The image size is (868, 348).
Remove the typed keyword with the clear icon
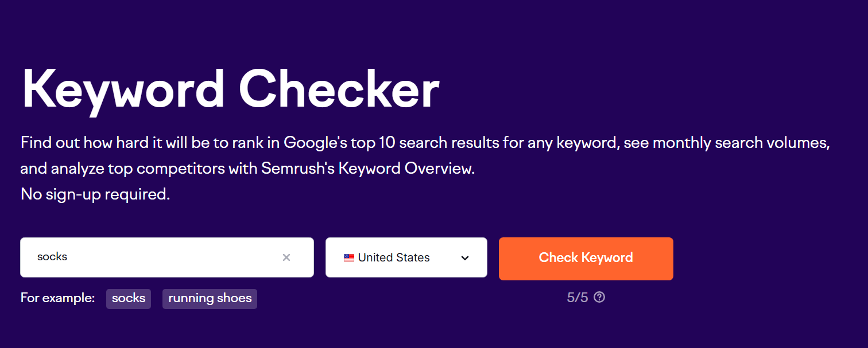click(x=286, y=257)
